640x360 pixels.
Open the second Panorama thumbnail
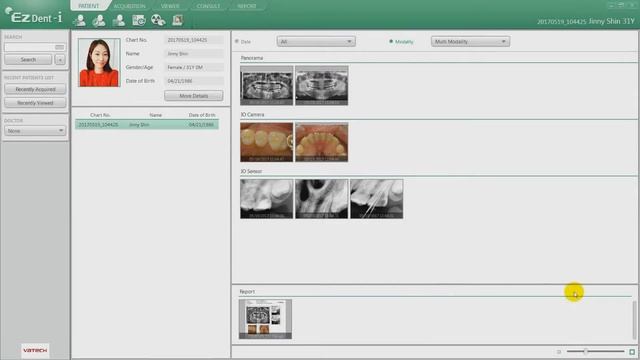pos(322,85)
